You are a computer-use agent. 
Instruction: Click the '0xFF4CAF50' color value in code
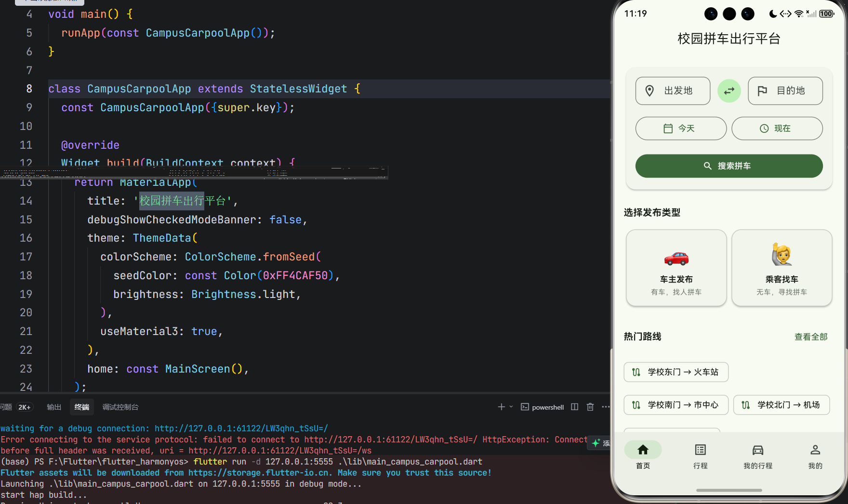click(x=295, y=276)
